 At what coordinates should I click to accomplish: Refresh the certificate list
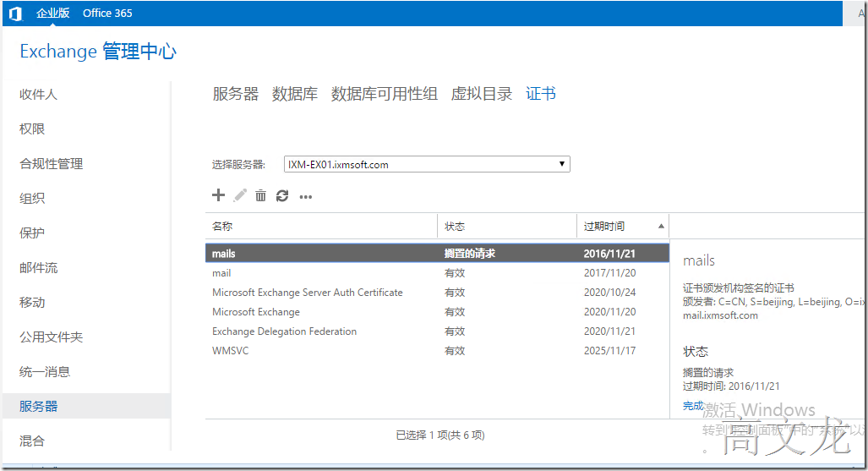282,195
